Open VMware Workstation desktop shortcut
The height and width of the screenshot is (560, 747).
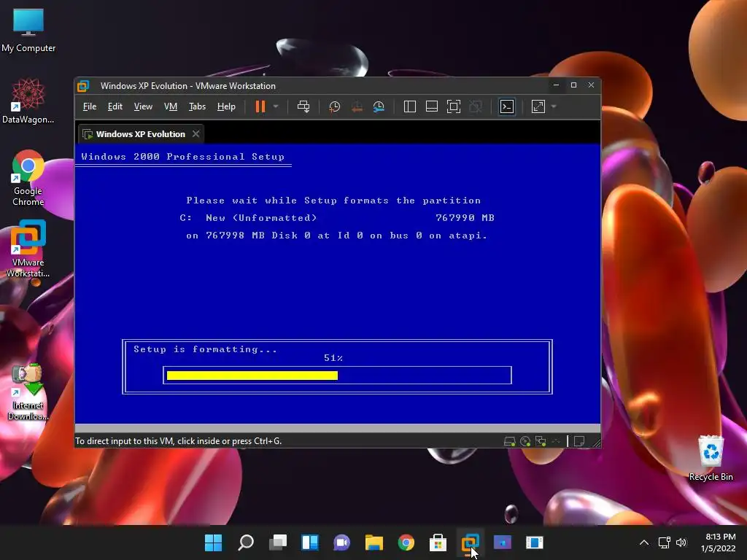[28, 249]
